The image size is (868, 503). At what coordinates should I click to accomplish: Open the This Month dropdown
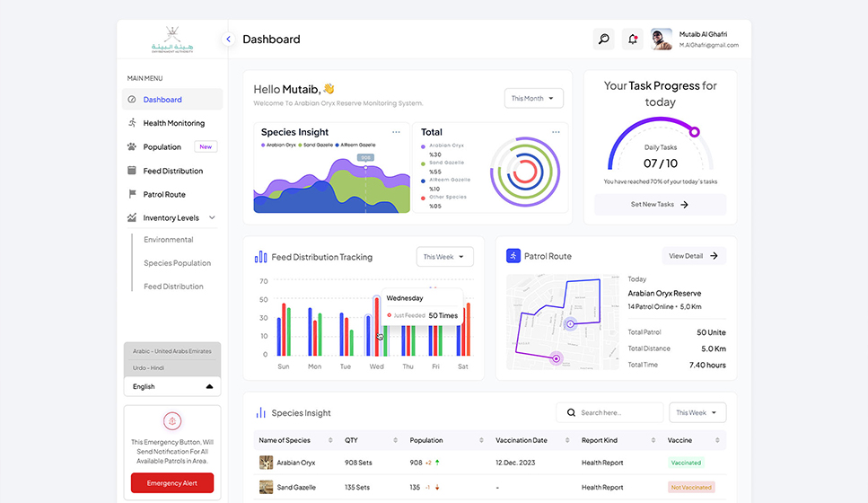tap(534, 98)
